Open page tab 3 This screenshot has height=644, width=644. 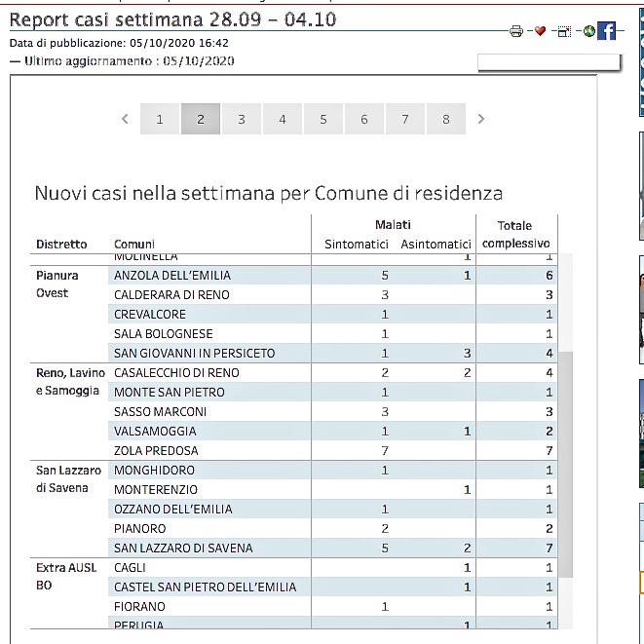click(x=242, y=119)
